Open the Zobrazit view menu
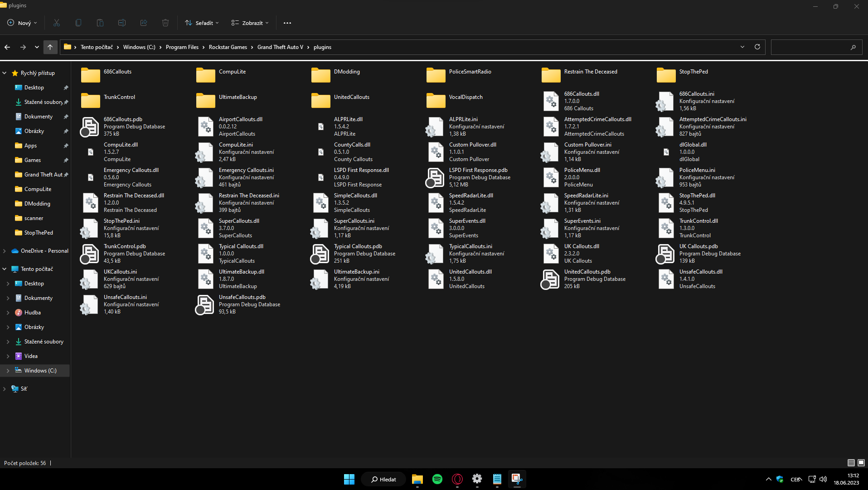The image size is (868, 490). click(x=250, y=23)
